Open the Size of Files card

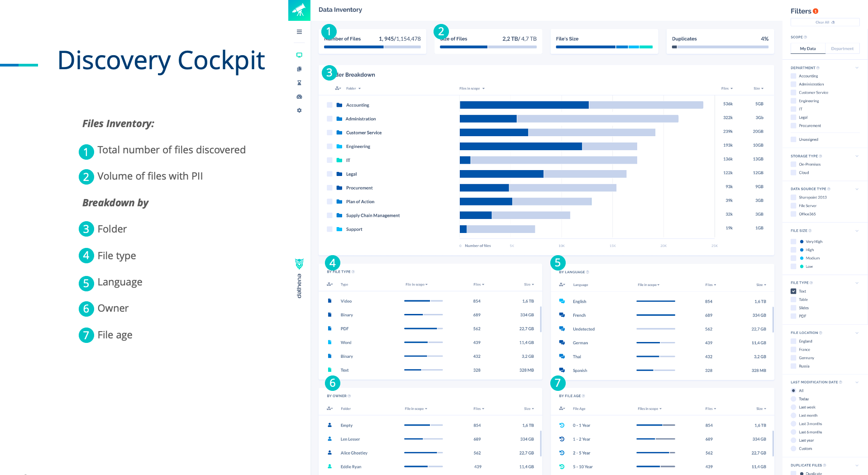coord(488,41)
